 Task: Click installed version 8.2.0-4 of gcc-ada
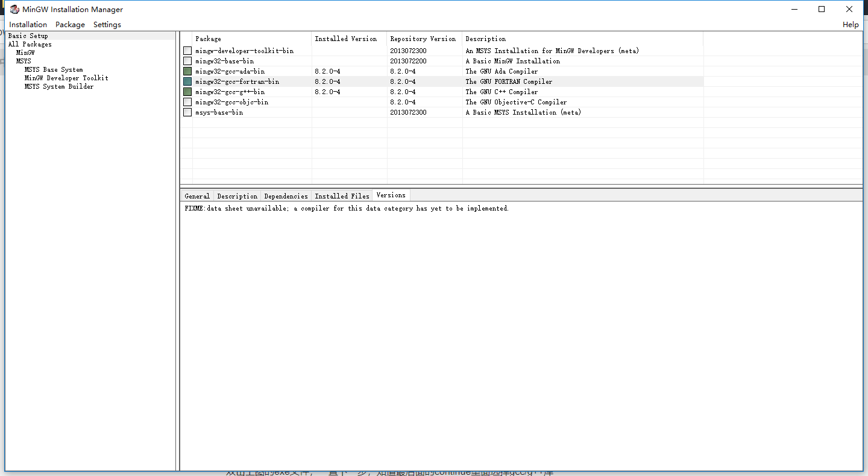coord(327,71)
